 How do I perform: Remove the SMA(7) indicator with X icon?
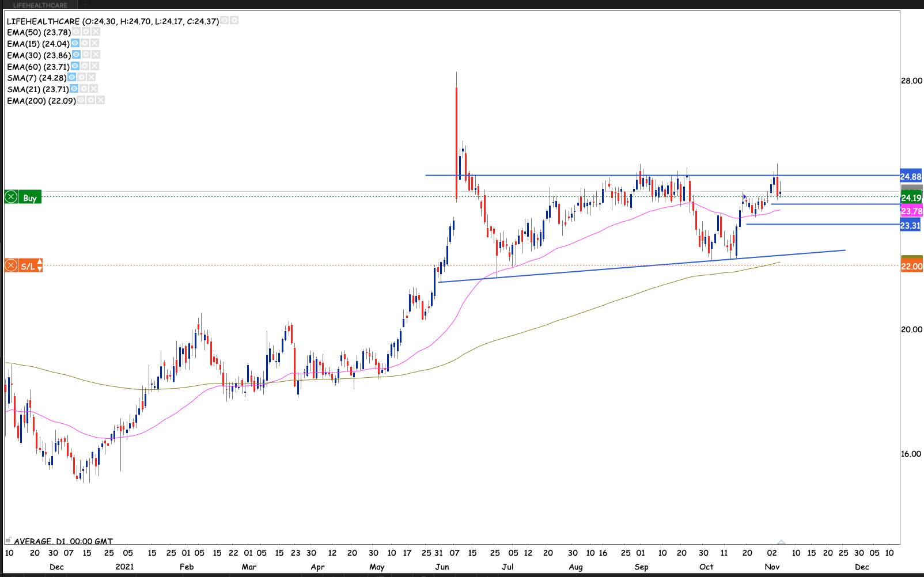(x=92, y=77)
